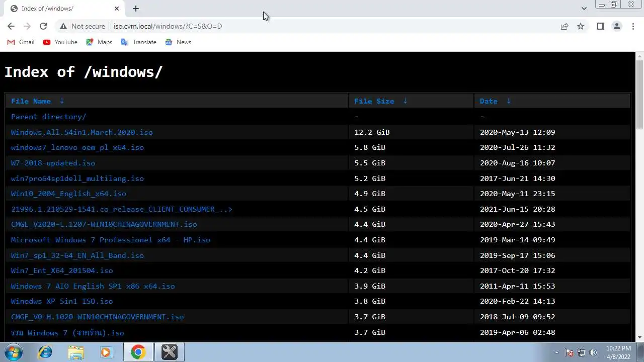Open Windows Explorer folder on taskbar
The image size is (644, 362).
[76, 352]
